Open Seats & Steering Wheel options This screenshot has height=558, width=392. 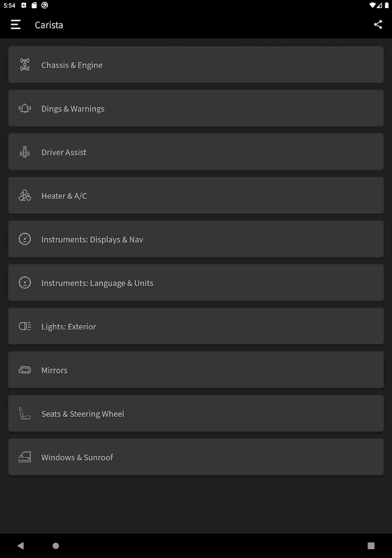point(196,413)
